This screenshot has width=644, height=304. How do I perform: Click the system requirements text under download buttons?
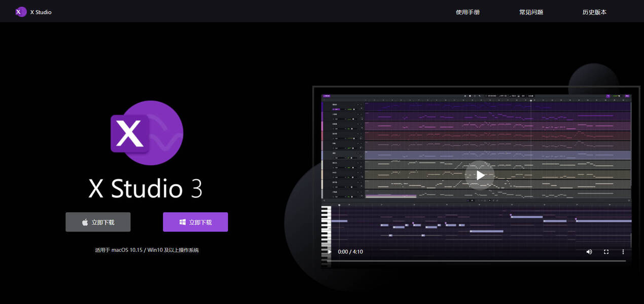(147, 250)
